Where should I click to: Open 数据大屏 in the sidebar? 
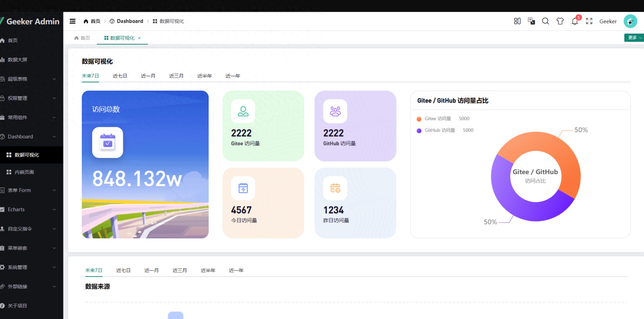pos(31,60)
